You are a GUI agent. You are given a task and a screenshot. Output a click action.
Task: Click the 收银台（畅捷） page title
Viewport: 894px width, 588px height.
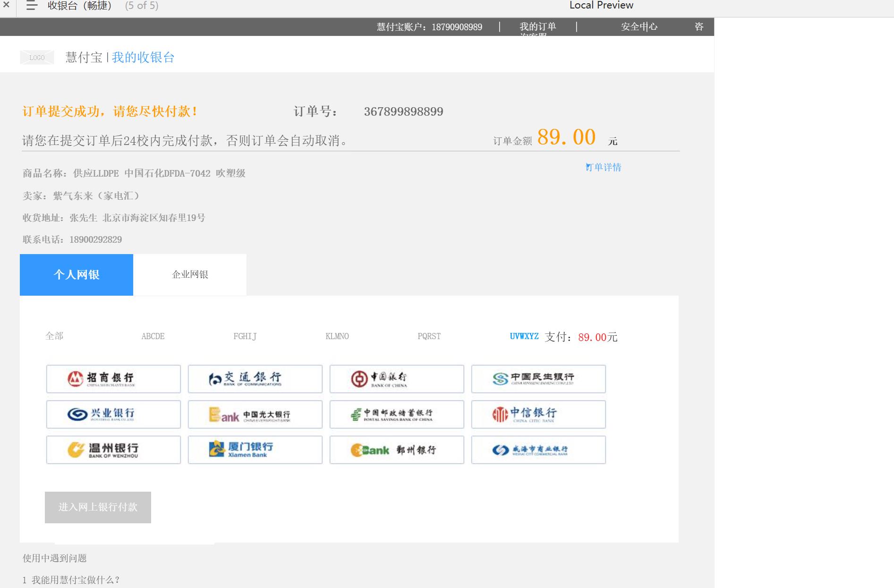[80, 6]
